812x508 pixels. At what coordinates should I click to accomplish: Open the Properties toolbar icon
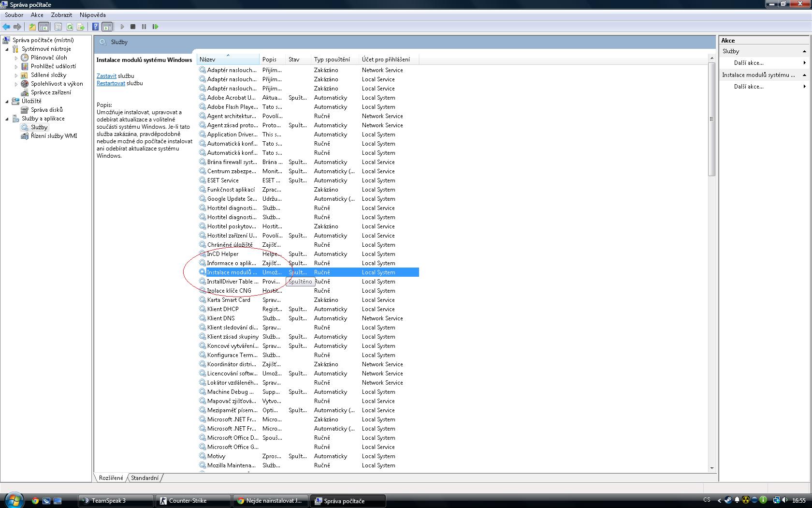coord(58,27)
